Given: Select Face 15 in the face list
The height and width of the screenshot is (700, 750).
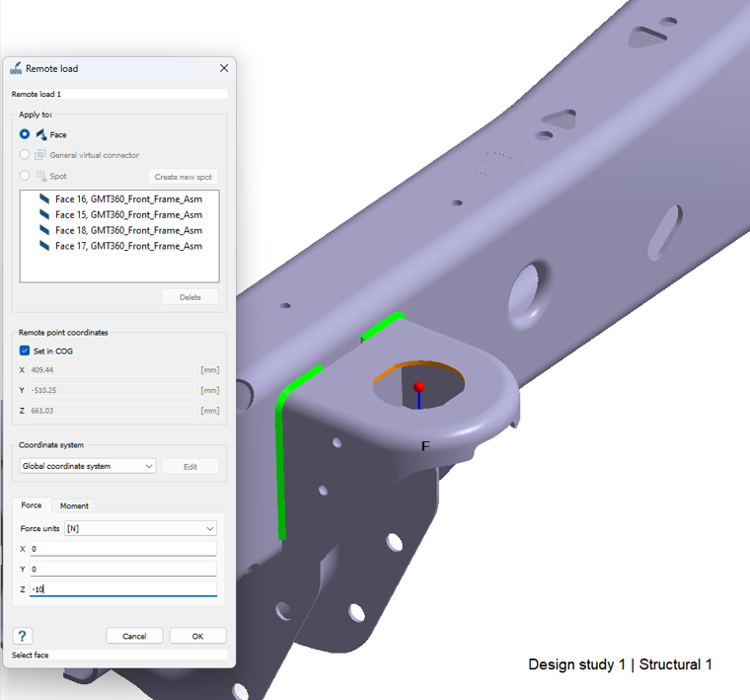Looking at the screenshot, I should tap(128, 214).
